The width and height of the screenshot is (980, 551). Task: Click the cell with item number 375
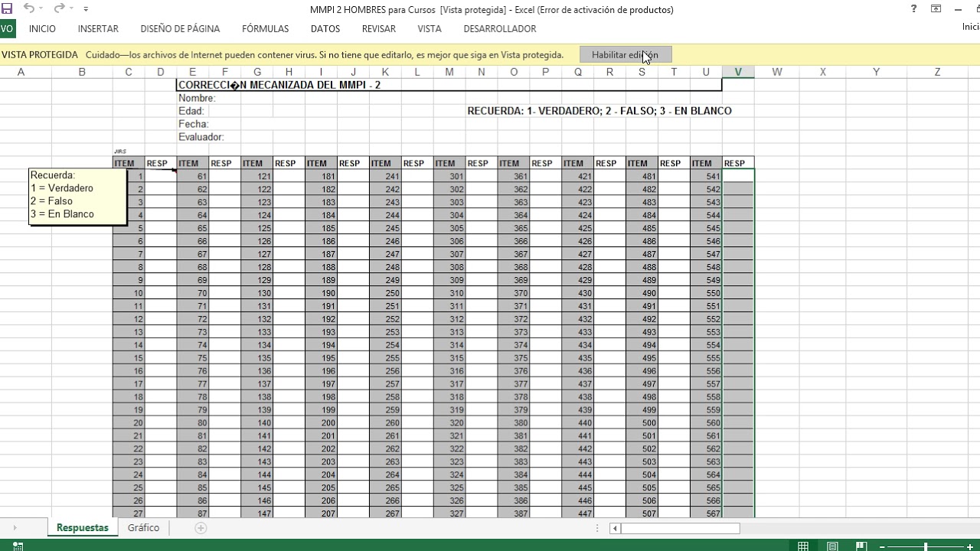[514, 358]
